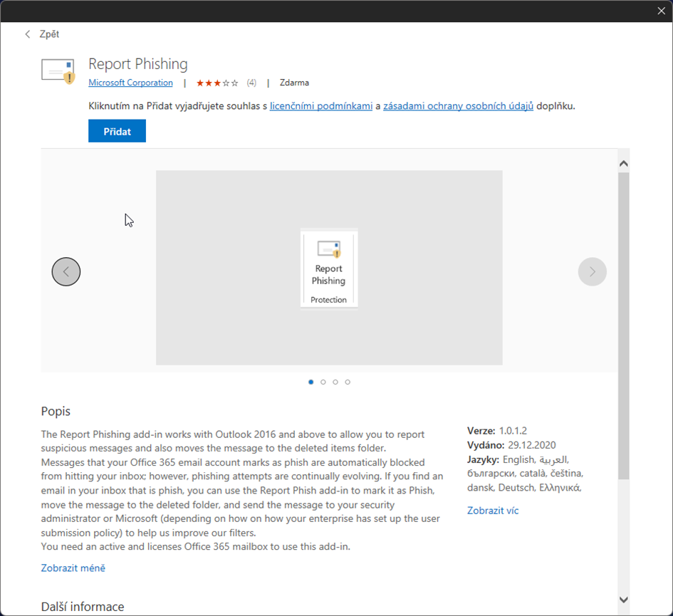
Task: Select the fourth carousel dot indicator
Action: pyautogui.click(x=348, y=382)
